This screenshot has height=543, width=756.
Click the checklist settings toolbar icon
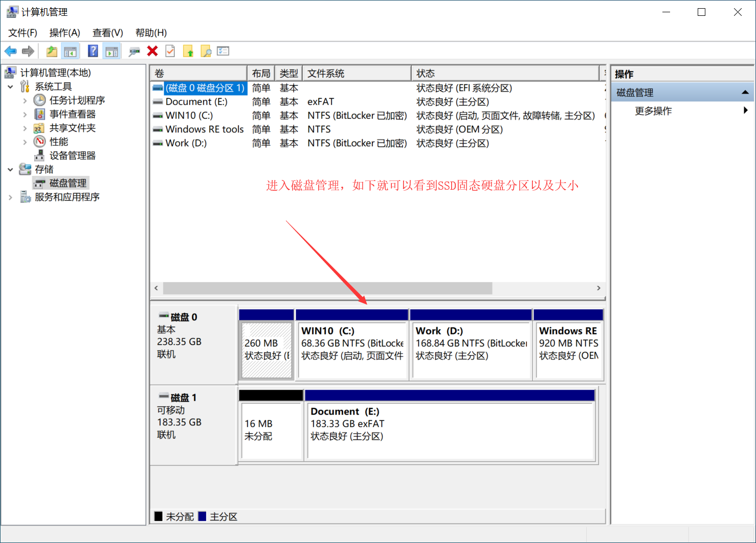coord(223,51)
